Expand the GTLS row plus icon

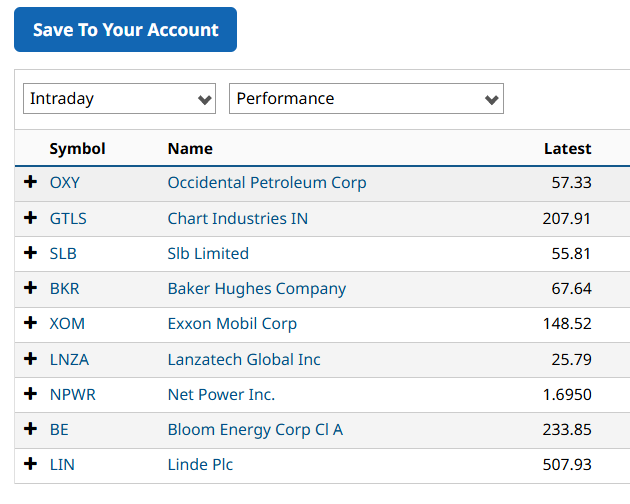click(x=30, y=218)
